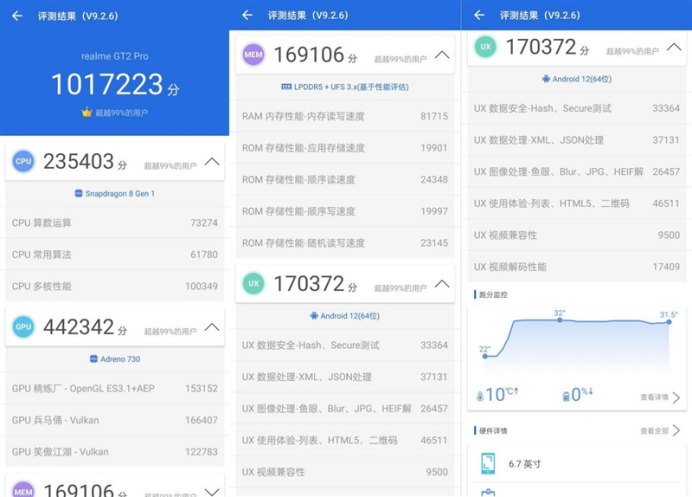Screen dimensions: 692x497
Task: Click the blue CPU badge icon
Action: [23, 162]
